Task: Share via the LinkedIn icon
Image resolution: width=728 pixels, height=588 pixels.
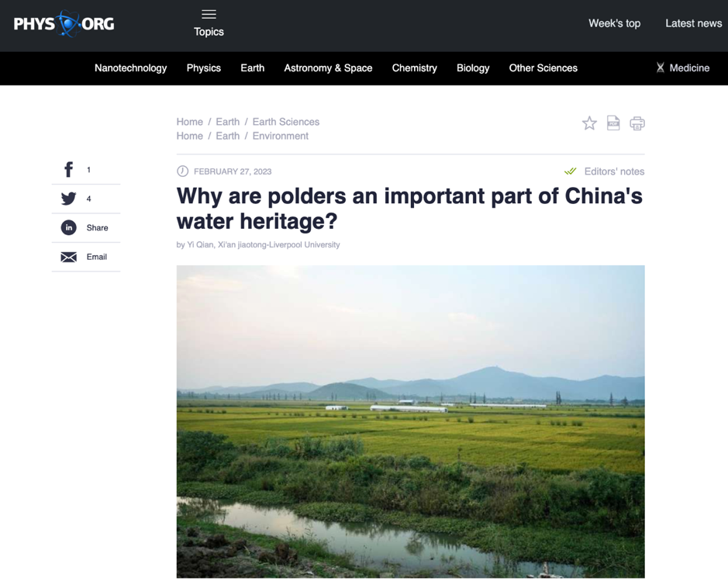Action: click(x=69, y=227)
